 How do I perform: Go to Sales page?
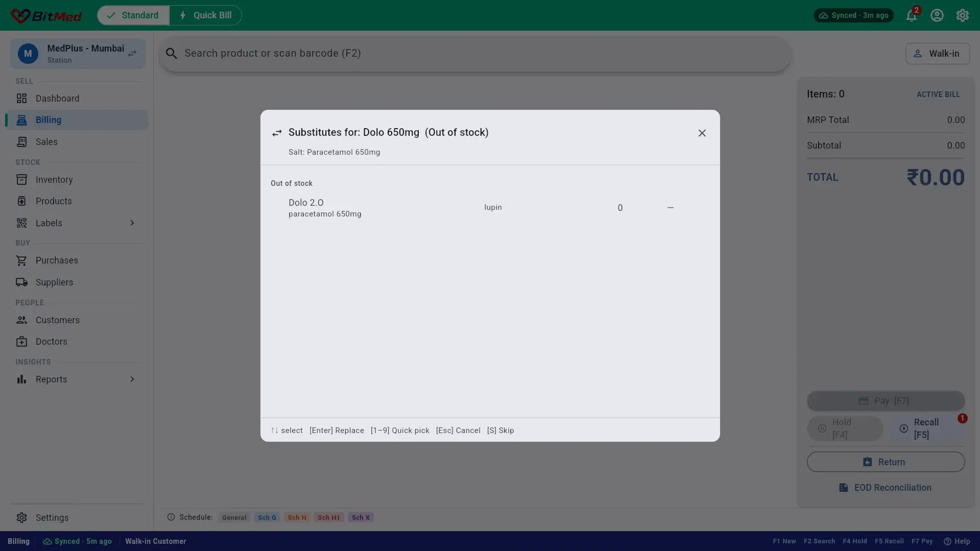[x=77, y=142]
